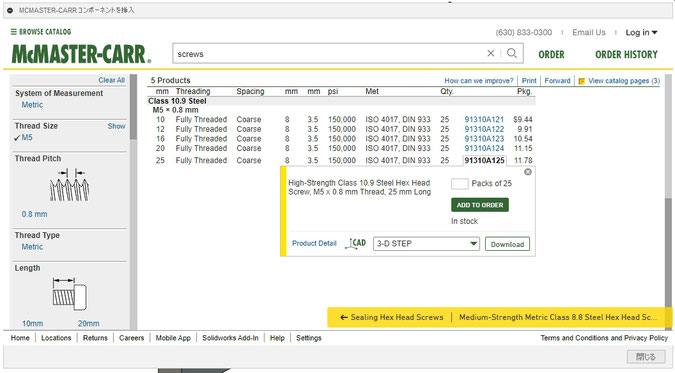Open the 3-D STEP format dropdown
The height and width of the screenshot is (373, 675).
tap(426, 244)
